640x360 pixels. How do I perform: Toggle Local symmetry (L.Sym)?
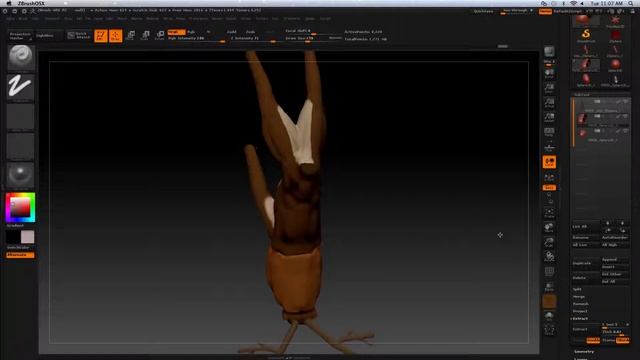[549, 178]
